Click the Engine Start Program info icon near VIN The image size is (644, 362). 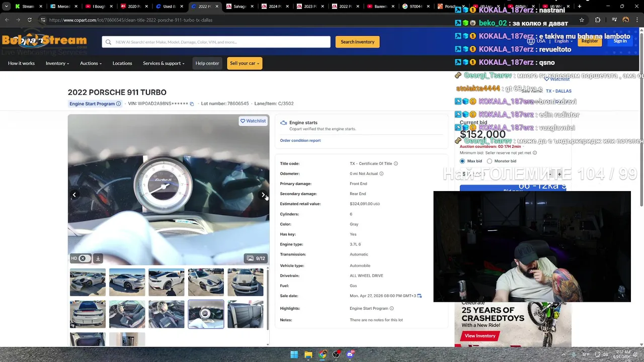point(118,104)
